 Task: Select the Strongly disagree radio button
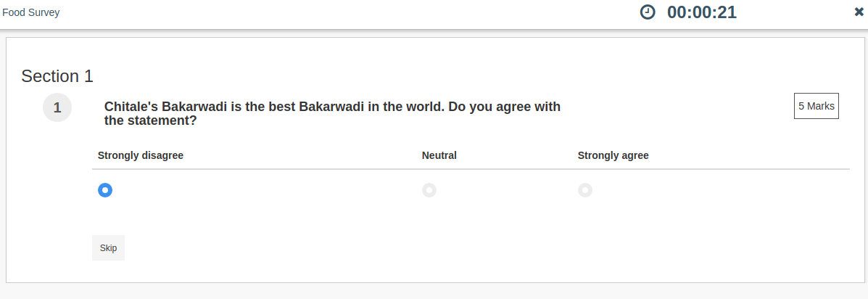[x=105, y=190]
